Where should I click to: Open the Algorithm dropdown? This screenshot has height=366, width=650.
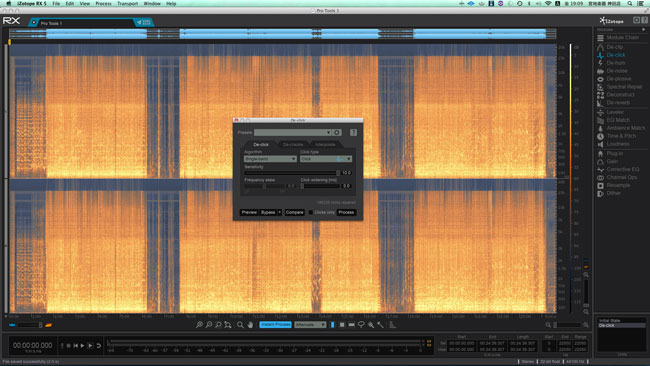tap(270, 159)
